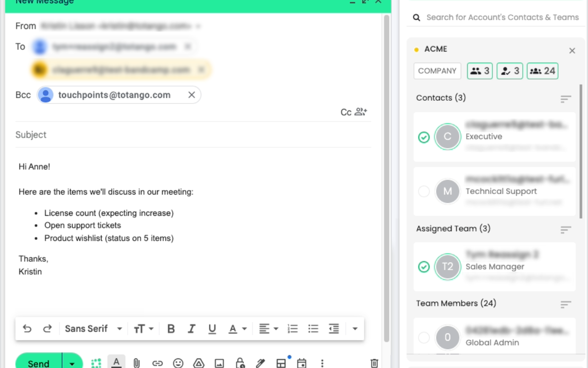Viewport: 588px width, 368px height.
Task: Remove touchpoints@totango.com from Bcc
Action: click(192, 95)
